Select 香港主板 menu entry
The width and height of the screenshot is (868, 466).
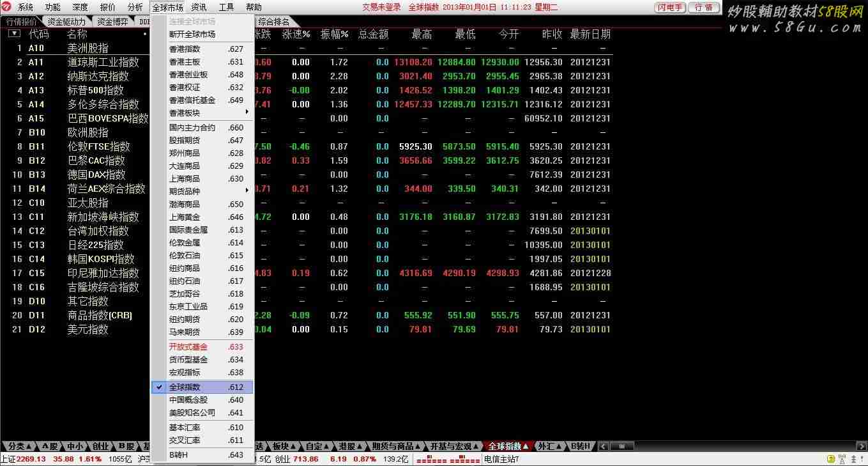coord(202,62)
